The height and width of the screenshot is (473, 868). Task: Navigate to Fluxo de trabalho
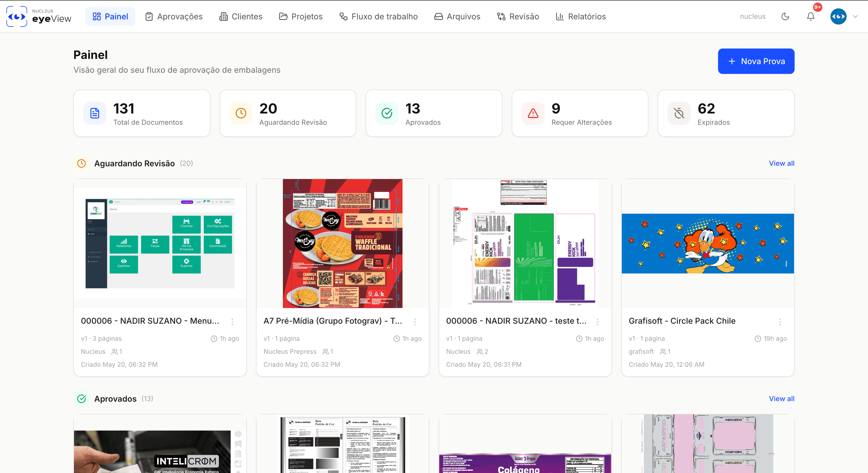click(379, 16)
